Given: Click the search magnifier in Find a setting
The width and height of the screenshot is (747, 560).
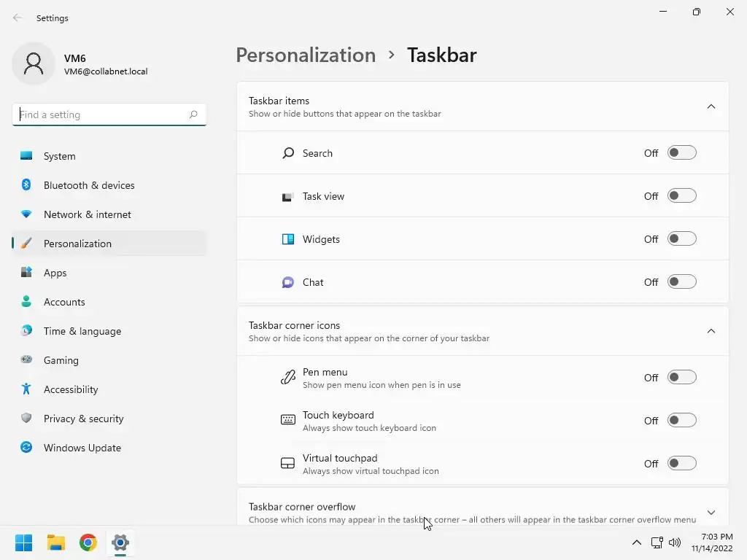Looking at the screenshot, I should click(x=193, y=114).
